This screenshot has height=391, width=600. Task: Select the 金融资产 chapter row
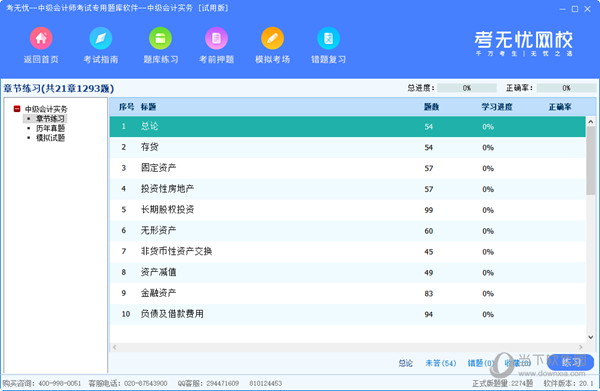[347, 293]
